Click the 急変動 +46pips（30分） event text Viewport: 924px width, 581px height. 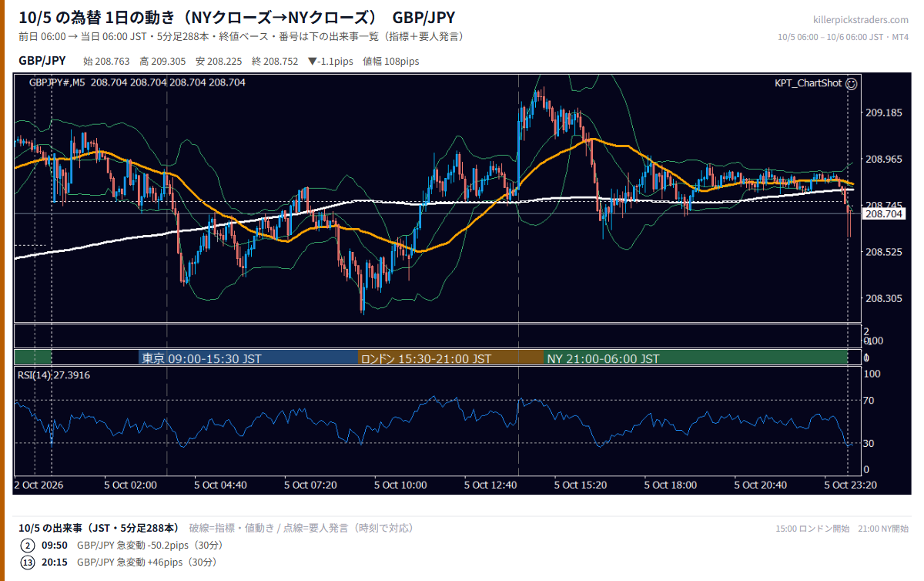pyautogui.click(x=167, y=563)
